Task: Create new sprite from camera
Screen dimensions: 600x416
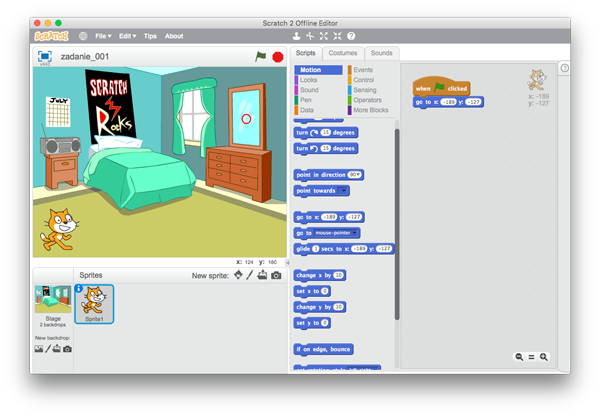Action: click(x=276, y=275)
